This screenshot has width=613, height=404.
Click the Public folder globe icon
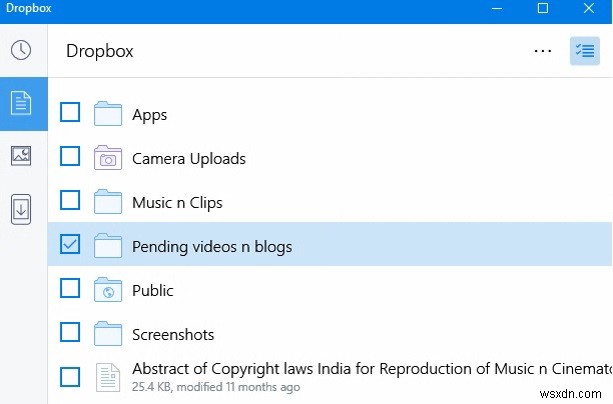point(107,290)
